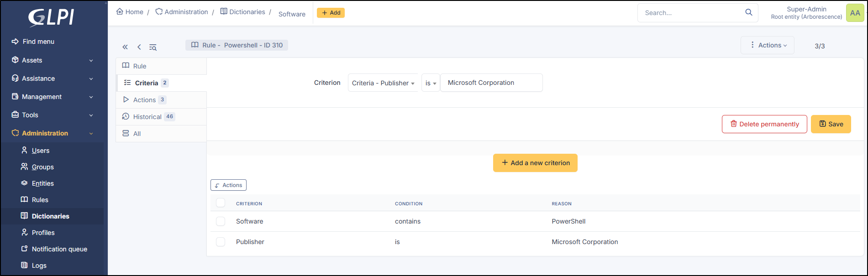Click Delete permanently button

pos(764,124)
